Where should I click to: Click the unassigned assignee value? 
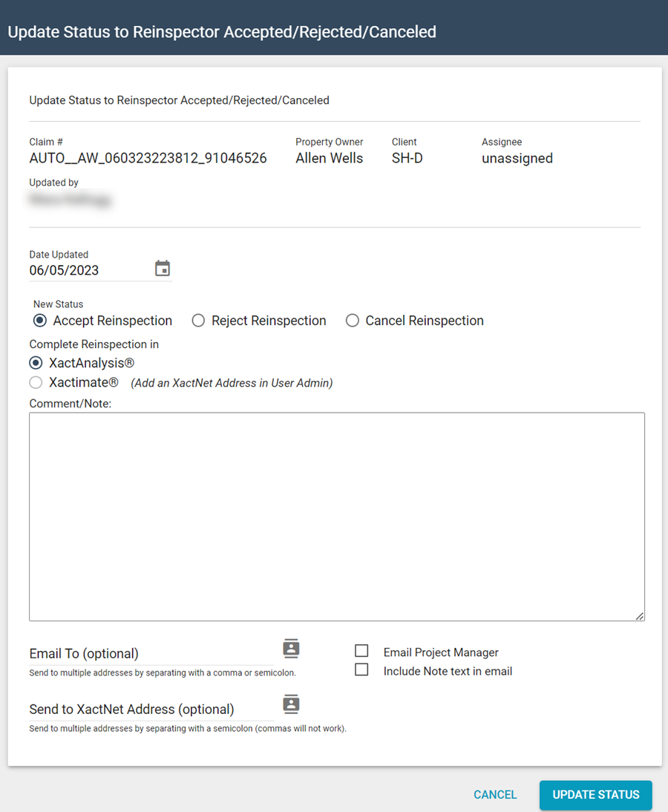pos(517,158)
